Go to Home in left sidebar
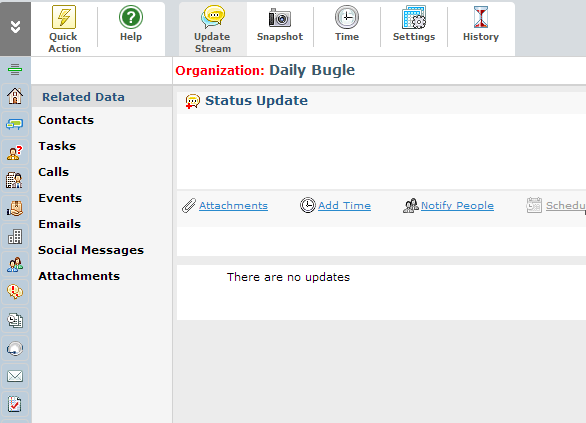Image resolution: width=586 pixels, height=423 pixels. click(15, 96)
